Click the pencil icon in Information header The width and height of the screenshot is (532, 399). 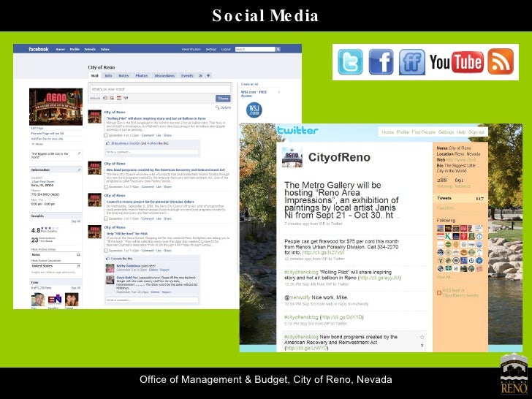coord(79,170)
